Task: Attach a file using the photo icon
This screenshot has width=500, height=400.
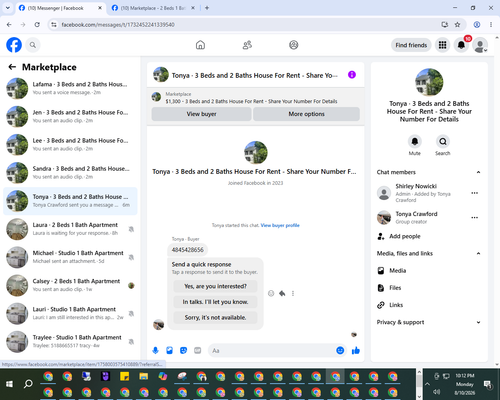Action: (x=169, y=350)
